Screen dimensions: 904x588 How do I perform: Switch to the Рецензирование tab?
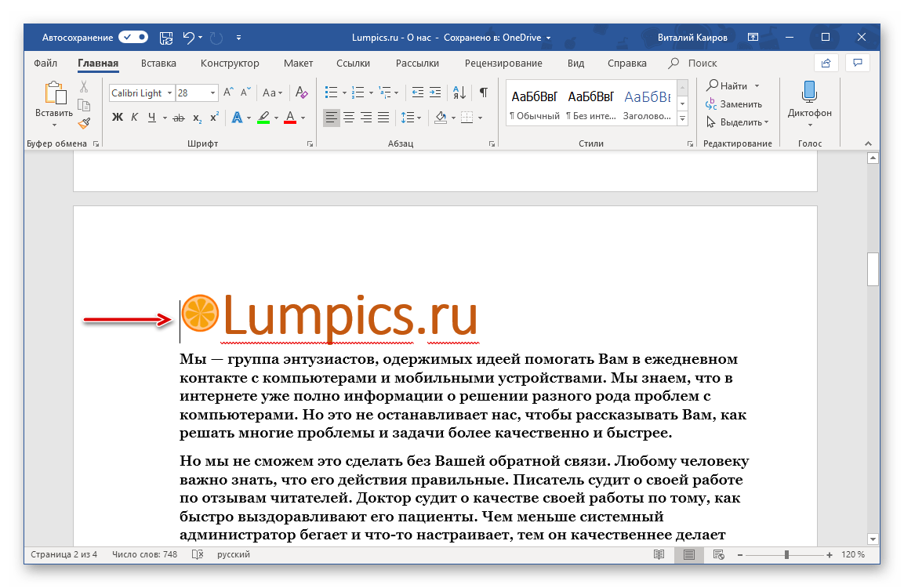503,64
